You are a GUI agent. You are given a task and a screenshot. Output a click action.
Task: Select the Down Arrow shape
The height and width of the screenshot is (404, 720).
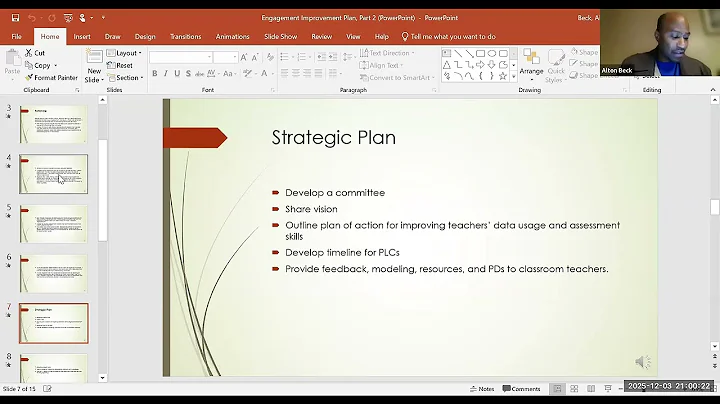click(x=492, y=65)
